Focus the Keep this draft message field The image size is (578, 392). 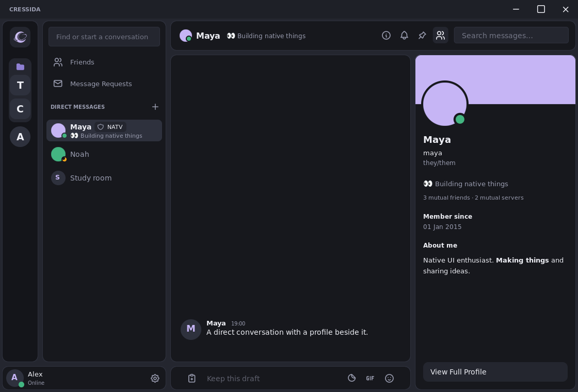pos(273,379)
